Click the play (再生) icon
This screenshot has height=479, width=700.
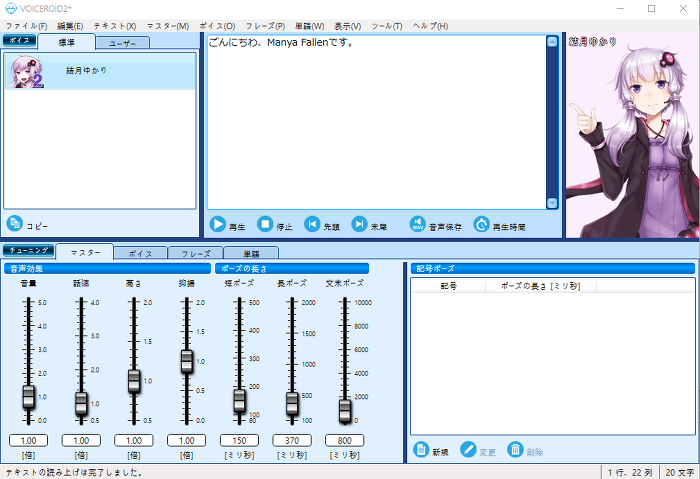point(218,224)
